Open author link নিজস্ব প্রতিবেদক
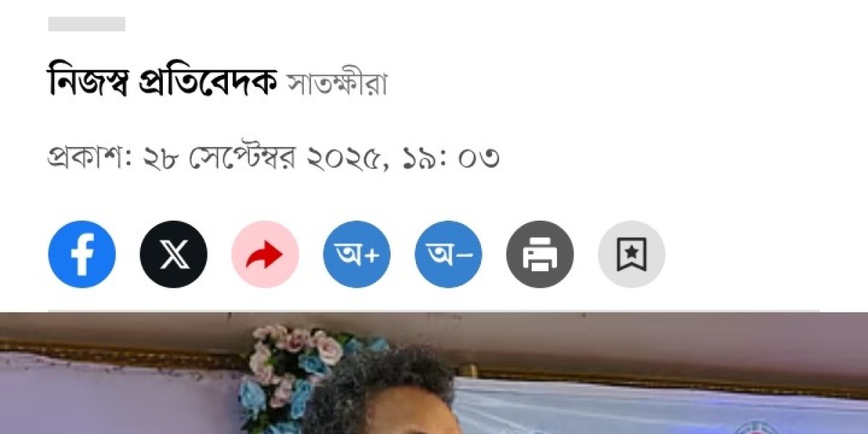 point(163,81)
